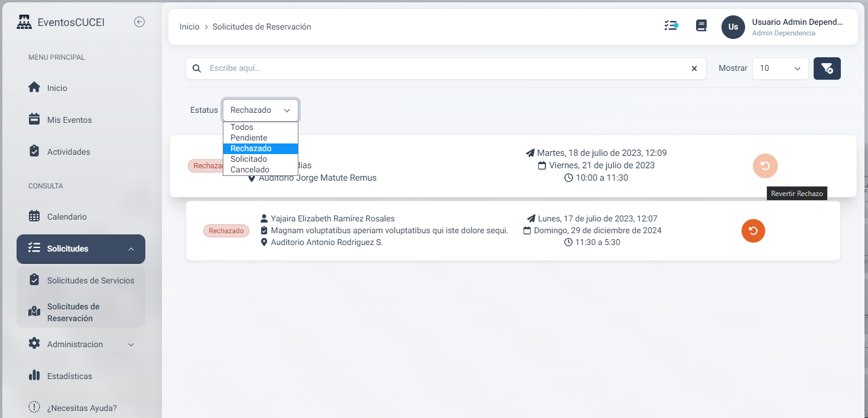Click the Revertir Rechazo button on first request

coord(765,166)
